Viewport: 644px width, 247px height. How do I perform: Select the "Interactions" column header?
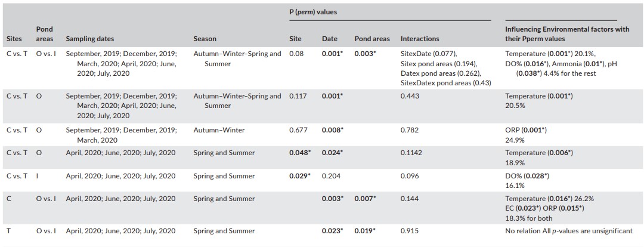click(x=420, y=39)
